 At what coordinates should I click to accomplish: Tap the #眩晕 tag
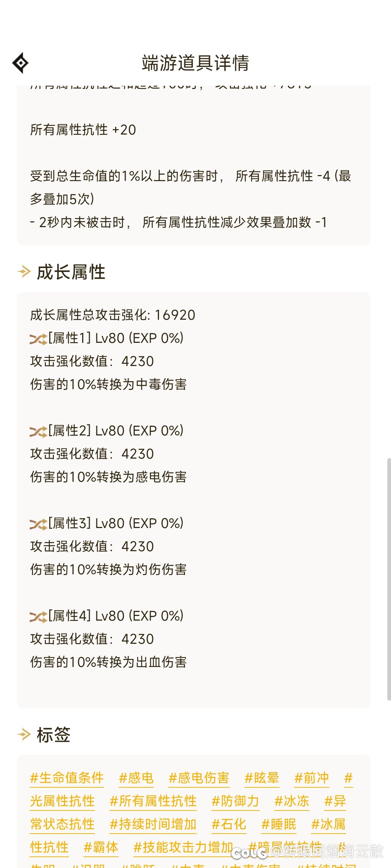coord(262,778)
